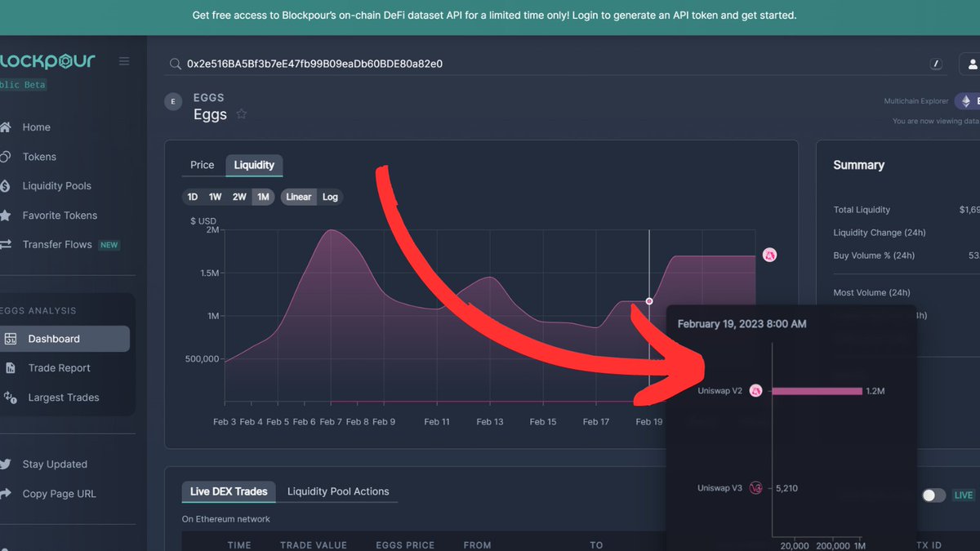Click the NEW badge beside Transfer Flows

109,245
